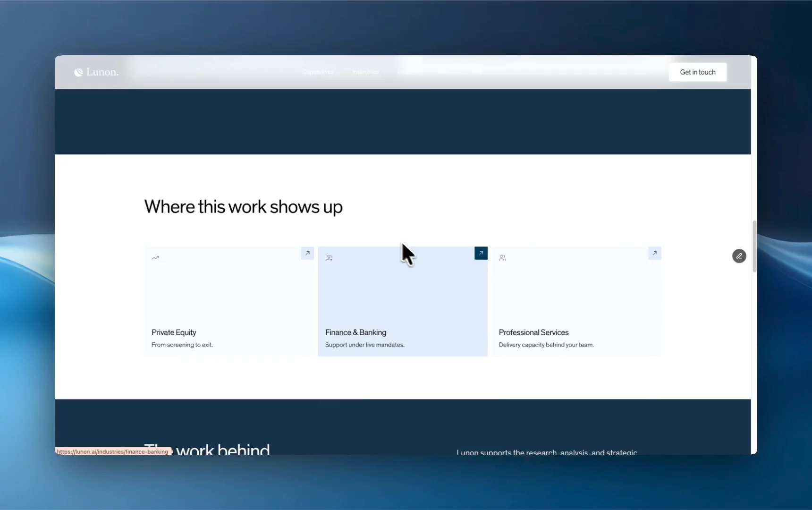The image size is (812, 510).
Task: Click the Lunon logo
Action: [96, 72]
